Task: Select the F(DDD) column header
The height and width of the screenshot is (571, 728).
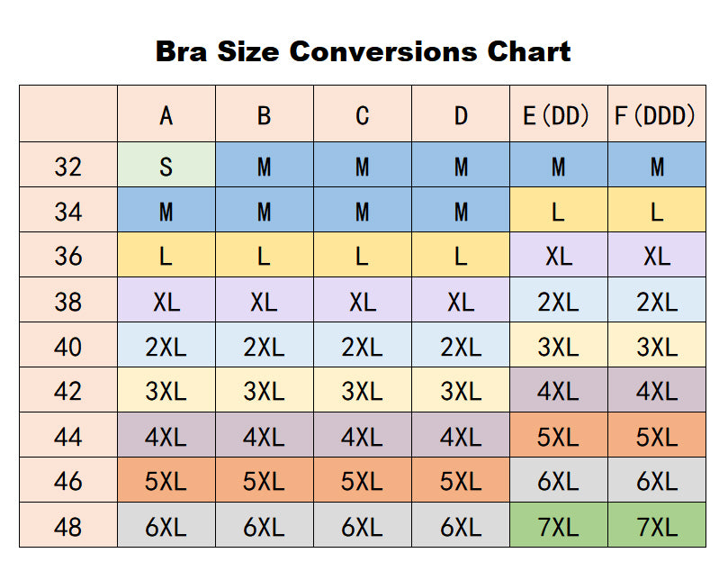Action: [x=656, y=115]
